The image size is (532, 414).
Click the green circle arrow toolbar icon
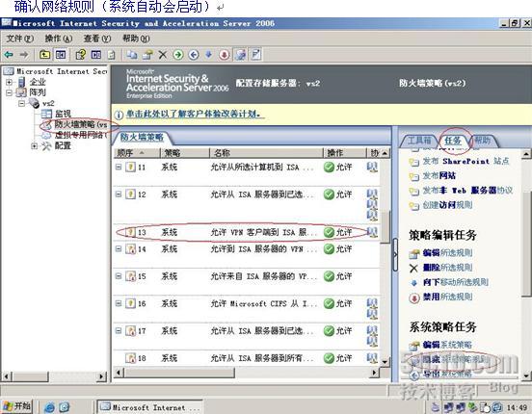pos(178,54)
